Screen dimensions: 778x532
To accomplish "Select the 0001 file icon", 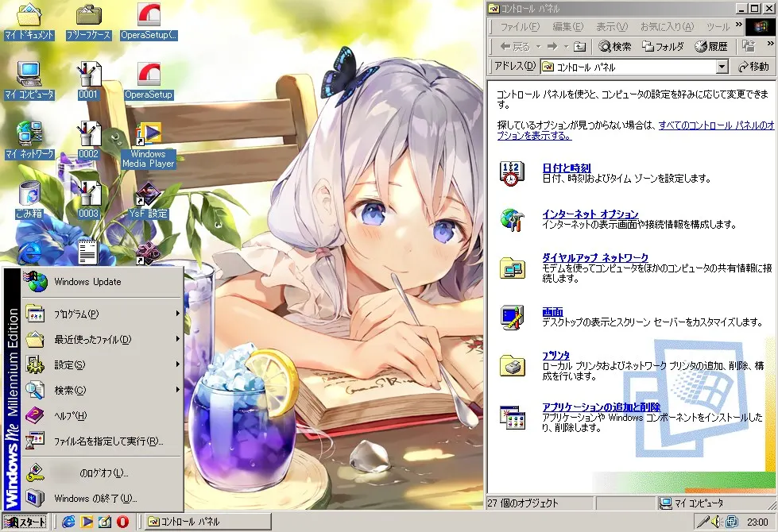I will click(88, 81).
